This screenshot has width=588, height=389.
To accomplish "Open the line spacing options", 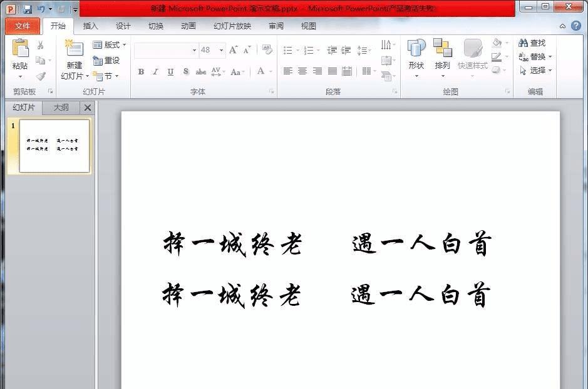I will coord(364,50).
